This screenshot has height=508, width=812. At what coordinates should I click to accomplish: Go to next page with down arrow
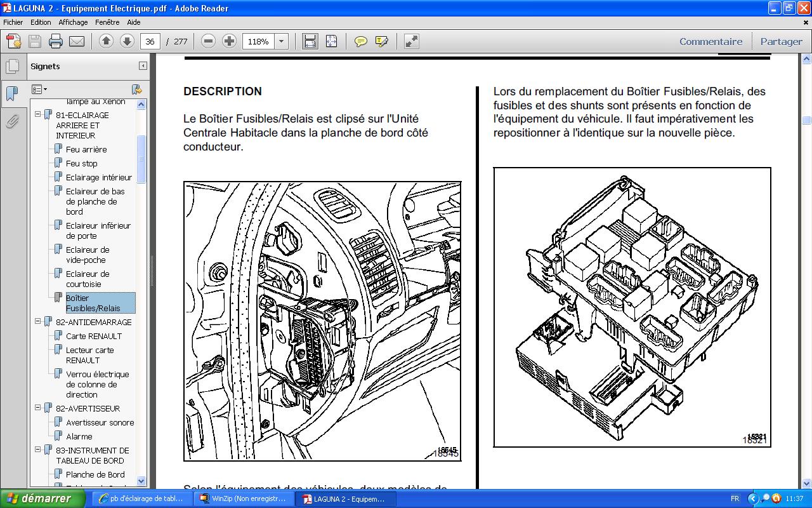(127, 41)
